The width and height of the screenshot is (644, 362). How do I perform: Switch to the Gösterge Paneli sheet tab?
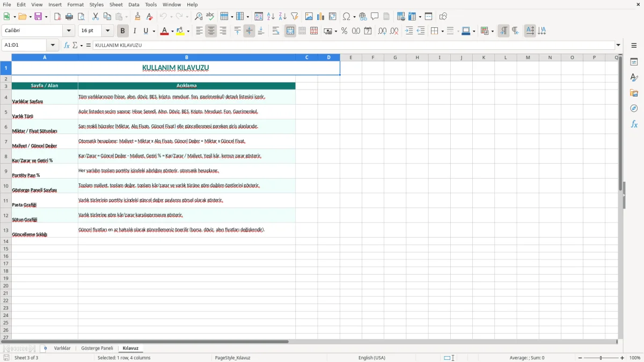(97, 348)
